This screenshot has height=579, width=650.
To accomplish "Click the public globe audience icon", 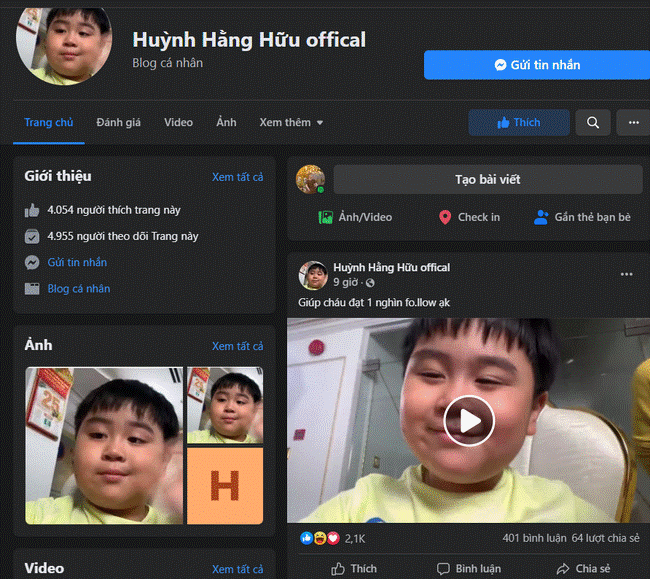I will 370,283.
